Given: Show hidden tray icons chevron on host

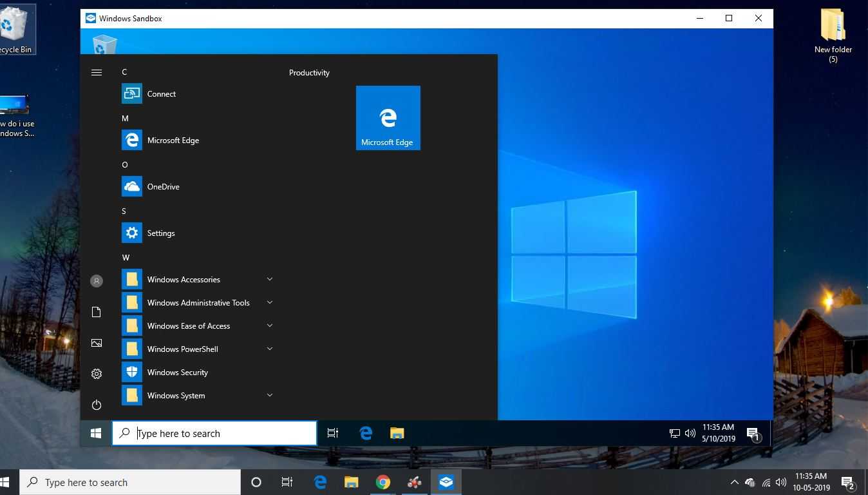Looking at the screenshot, I should pos(734,482).
